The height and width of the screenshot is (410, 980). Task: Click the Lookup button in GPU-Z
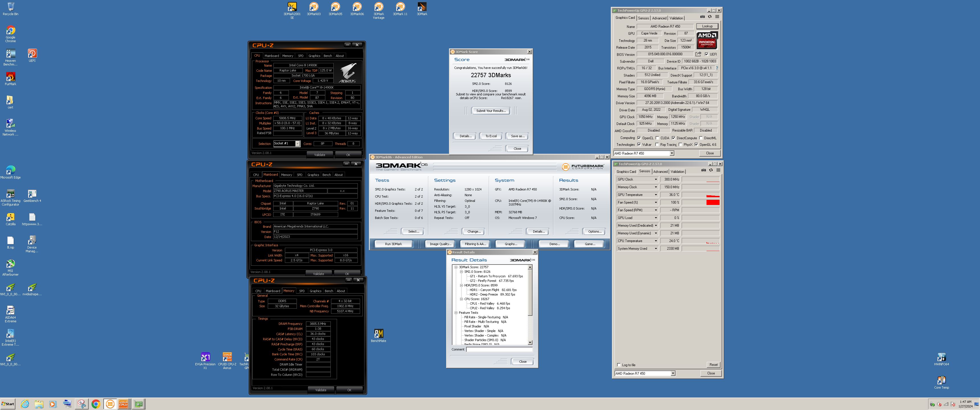click(x=707, y=26)
